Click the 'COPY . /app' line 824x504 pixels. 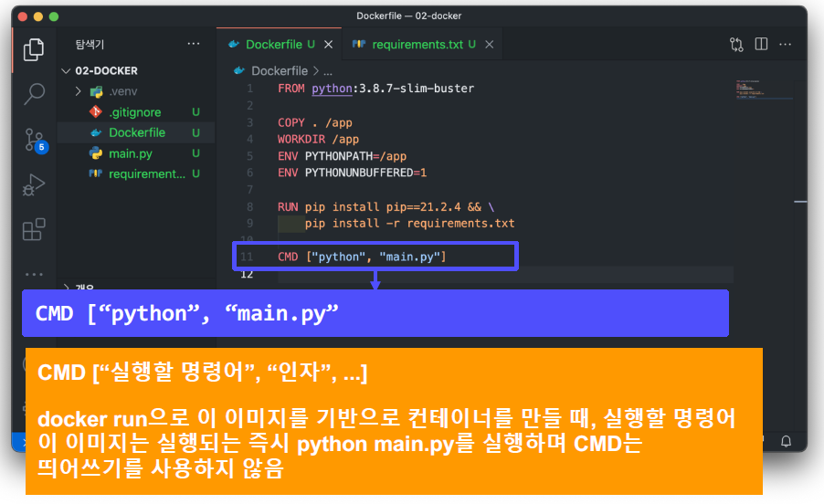pyautogui.click(x=315, y=122)
